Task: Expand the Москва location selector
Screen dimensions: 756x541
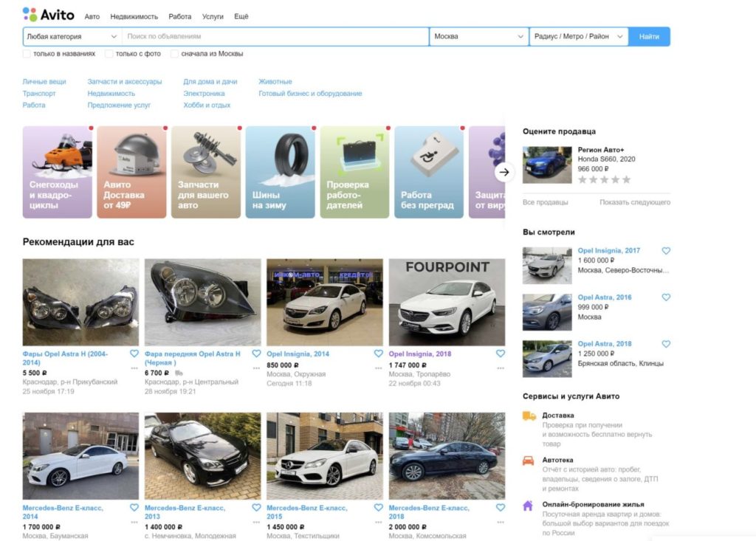Action: tap(478, 35)
